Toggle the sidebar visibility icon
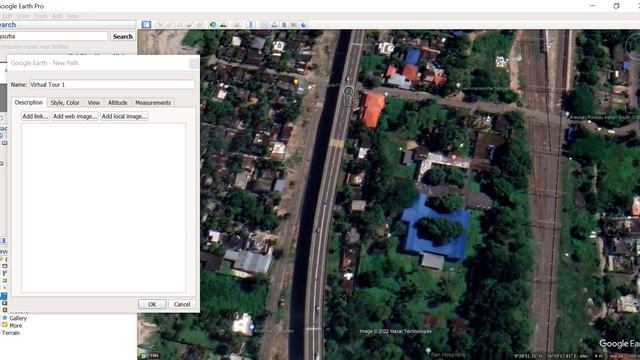640x360 pixels. tap(146, 24)
